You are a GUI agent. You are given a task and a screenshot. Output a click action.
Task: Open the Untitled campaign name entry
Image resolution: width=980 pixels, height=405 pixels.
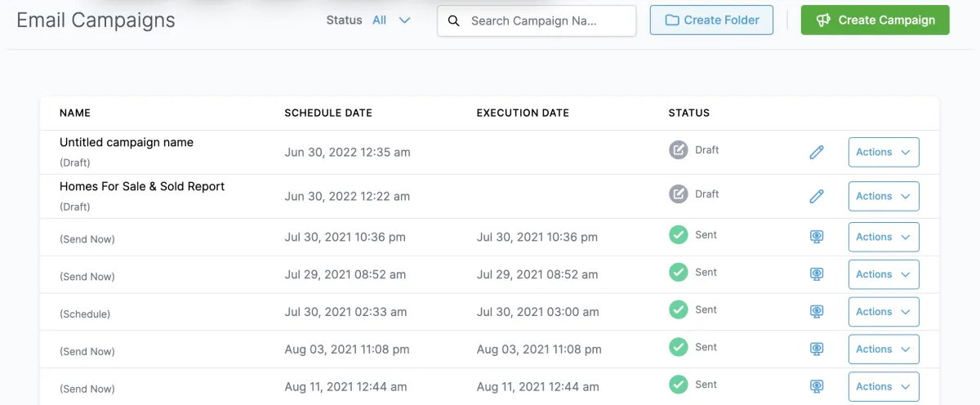click(127, 142)
